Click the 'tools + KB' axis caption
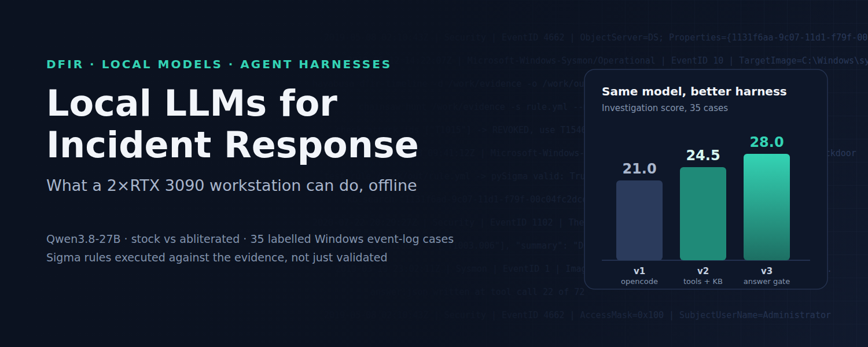This screenshot has width=868, height=347. pyautogui.click(x=703, y=282)
